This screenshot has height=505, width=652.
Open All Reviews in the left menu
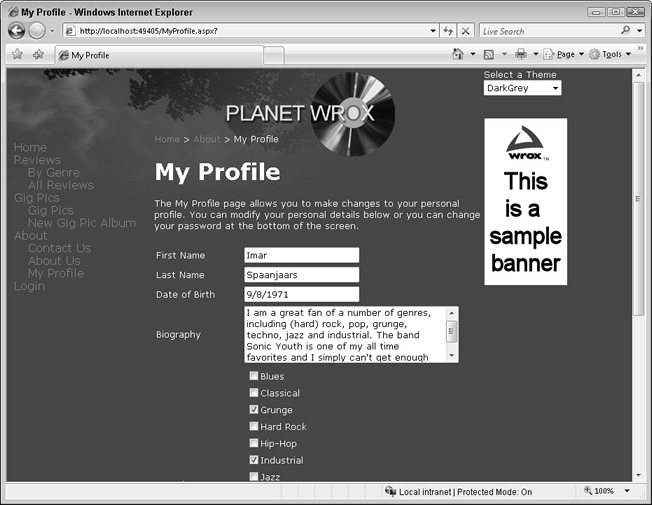coord(61,185)
